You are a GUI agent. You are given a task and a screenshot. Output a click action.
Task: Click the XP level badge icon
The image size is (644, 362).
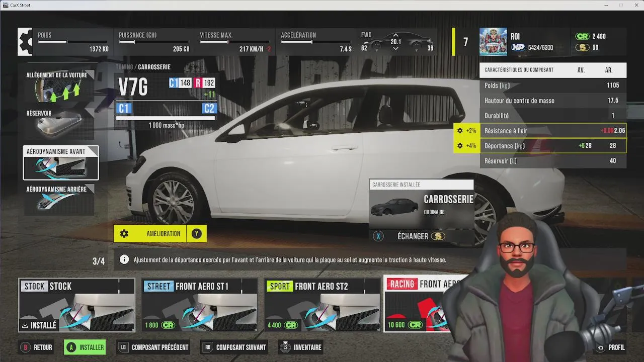click(x=518, y=48)
